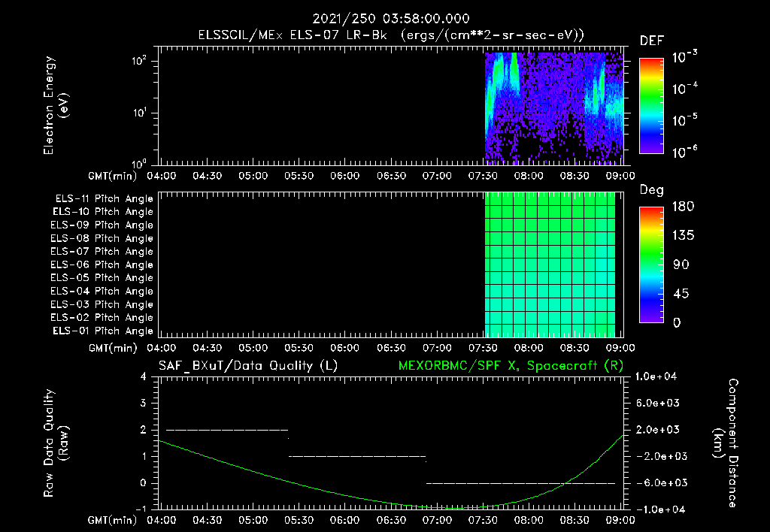The image size is (770, 532).
Task: Click the green pitch angle grid data
Action: (x=550, y=264)
